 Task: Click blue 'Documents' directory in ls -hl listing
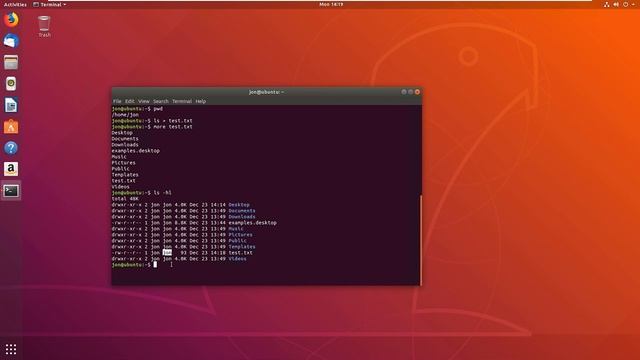click(242, 211)
